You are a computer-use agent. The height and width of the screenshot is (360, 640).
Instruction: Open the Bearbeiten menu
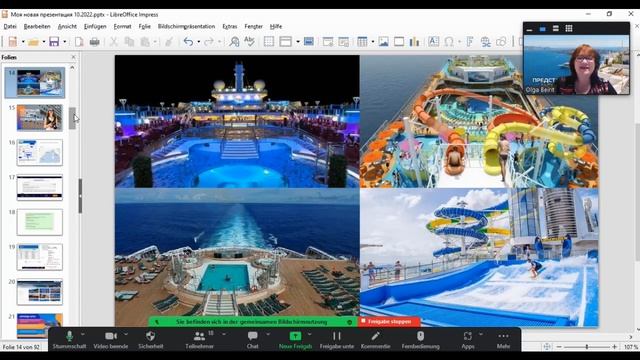37,26
